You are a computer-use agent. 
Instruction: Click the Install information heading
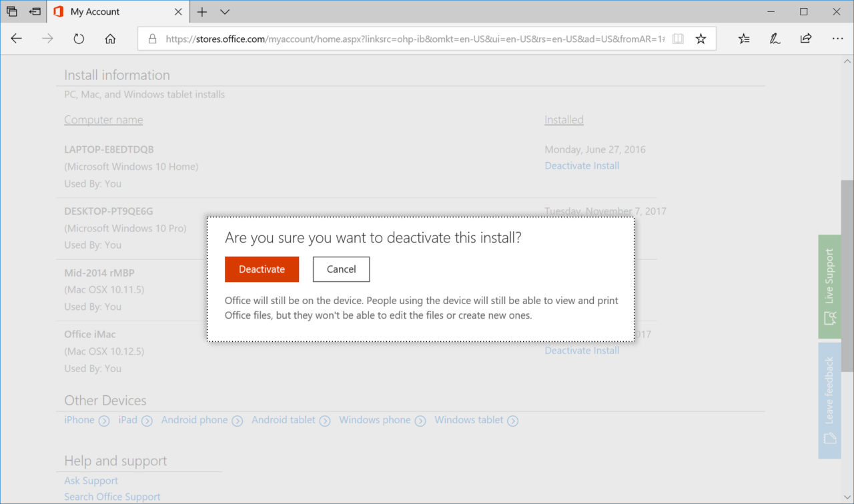click(117, 75)
